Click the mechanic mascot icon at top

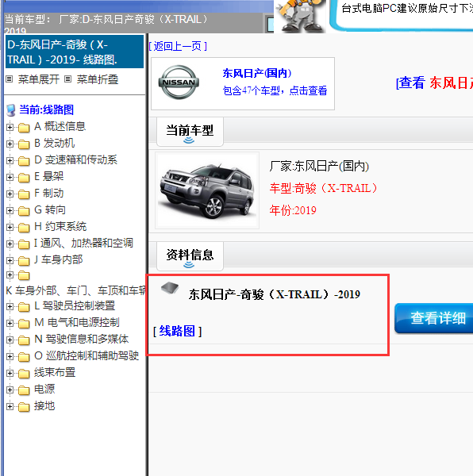coord(300,16)
